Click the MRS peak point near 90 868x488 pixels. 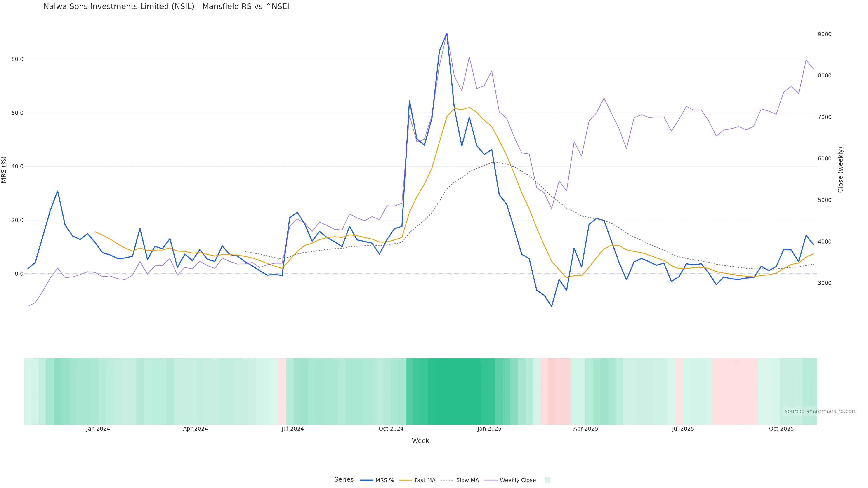(446, 34)
